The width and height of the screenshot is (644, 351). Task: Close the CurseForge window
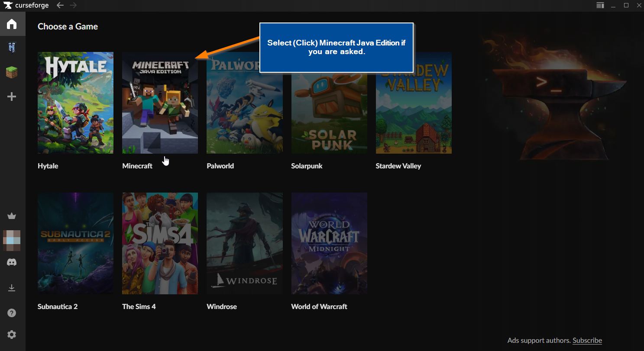coord(638,5)
